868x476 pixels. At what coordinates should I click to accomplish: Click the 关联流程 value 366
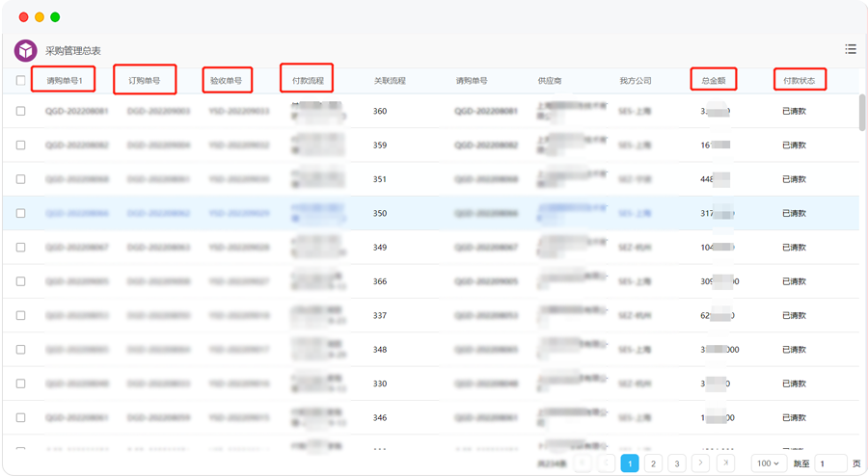(380, 281)
